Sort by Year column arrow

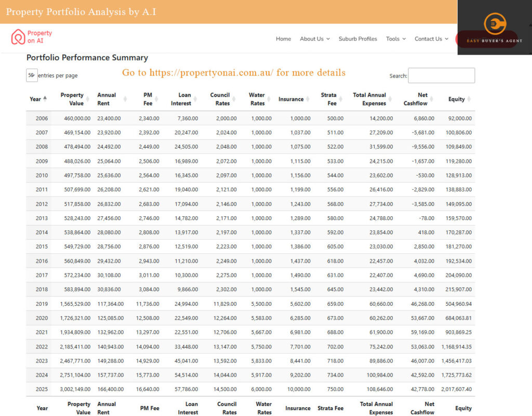point(45,99)
